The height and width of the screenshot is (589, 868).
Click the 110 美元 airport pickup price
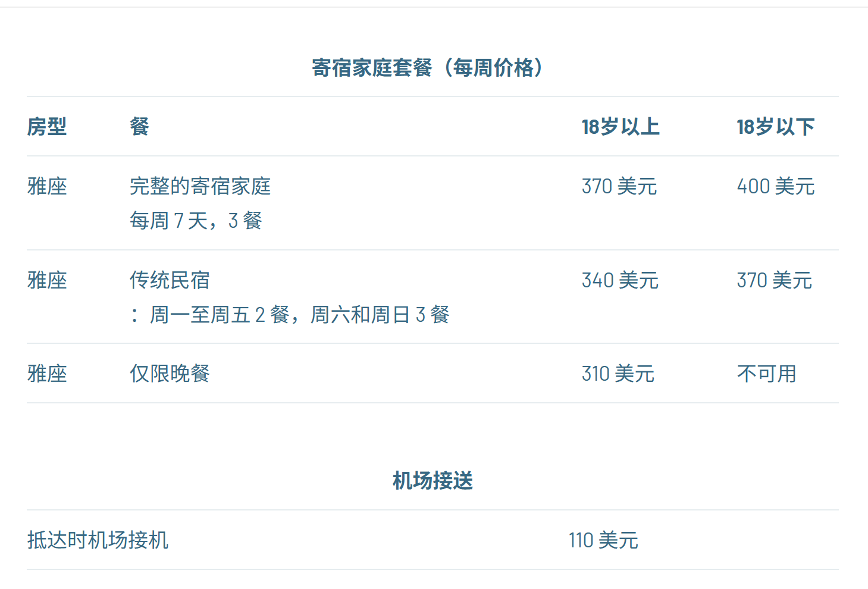603,540
